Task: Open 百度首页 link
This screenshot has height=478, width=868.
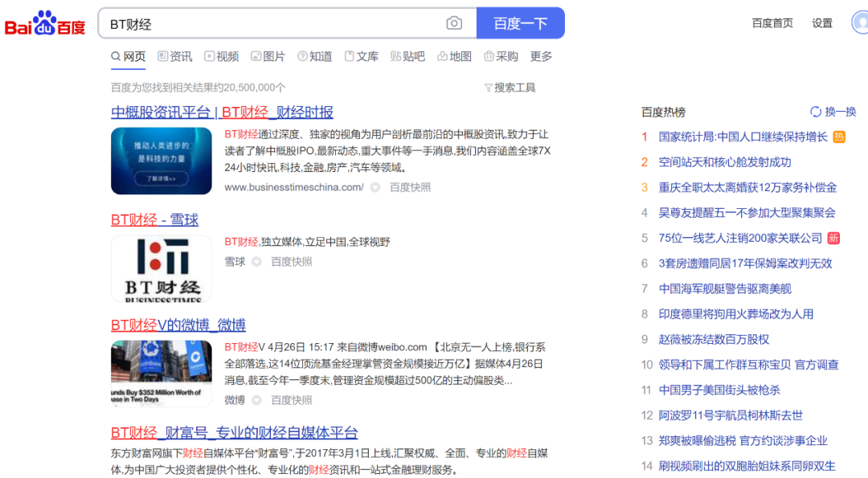Action: pos(772,23)
